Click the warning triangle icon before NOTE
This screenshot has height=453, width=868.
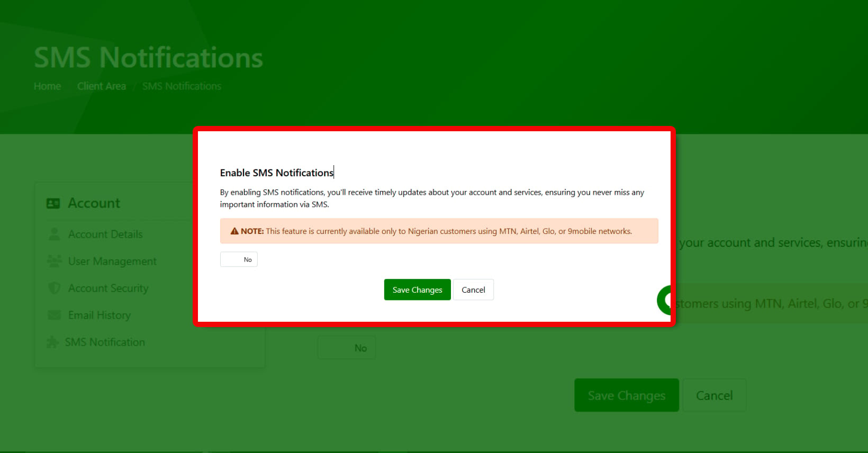pyautogui.click(x=234, y=231)
